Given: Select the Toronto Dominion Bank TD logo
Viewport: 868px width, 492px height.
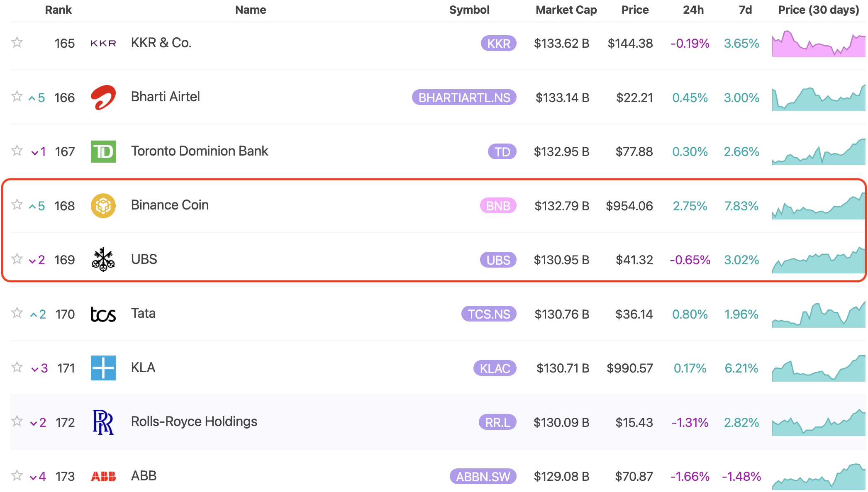Looking at the screenshot, I should click(x=103, y=151).
